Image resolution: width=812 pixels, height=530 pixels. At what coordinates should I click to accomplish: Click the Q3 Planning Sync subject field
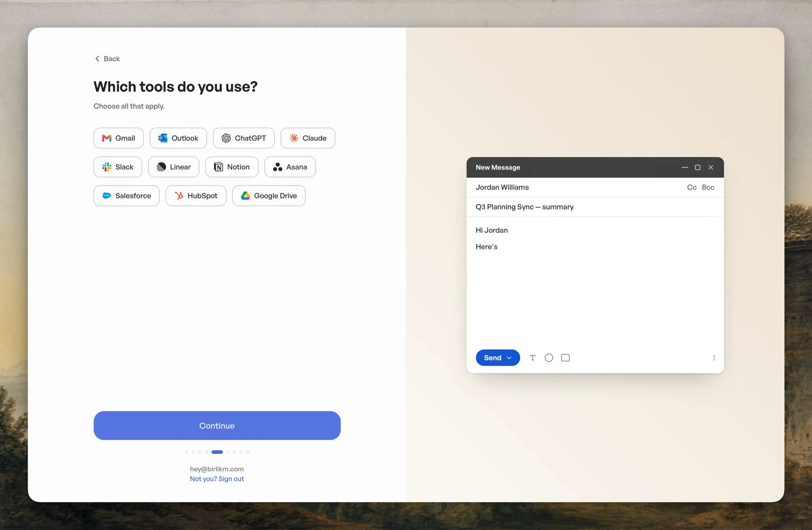595,207
